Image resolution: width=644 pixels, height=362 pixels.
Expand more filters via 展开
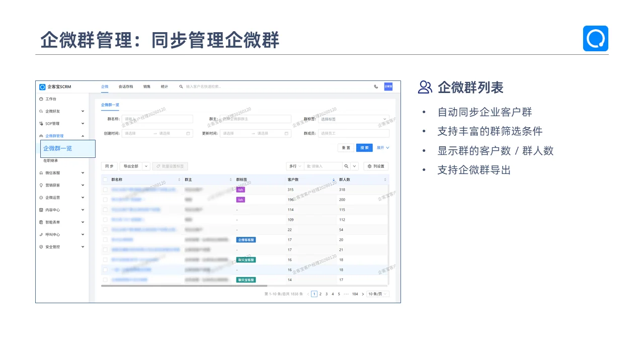[383, 148]
